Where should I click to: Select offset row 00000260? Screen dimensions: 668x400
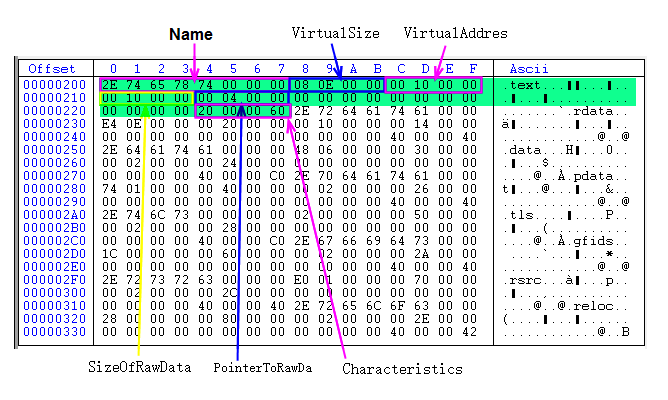(55, 163)
